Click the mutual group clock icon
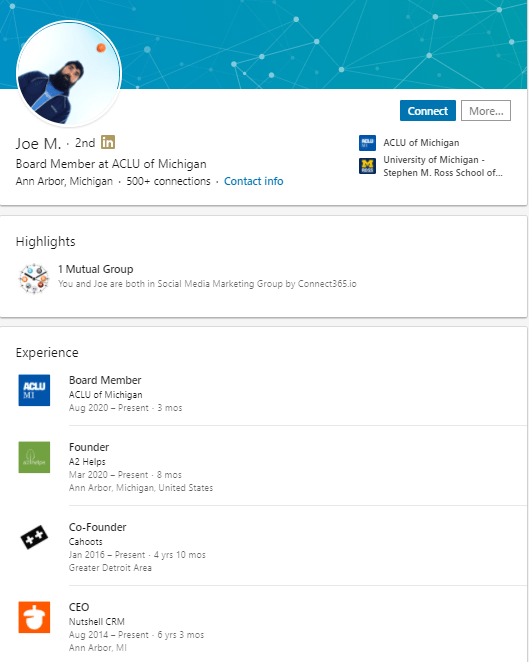 tap(34, 278)
